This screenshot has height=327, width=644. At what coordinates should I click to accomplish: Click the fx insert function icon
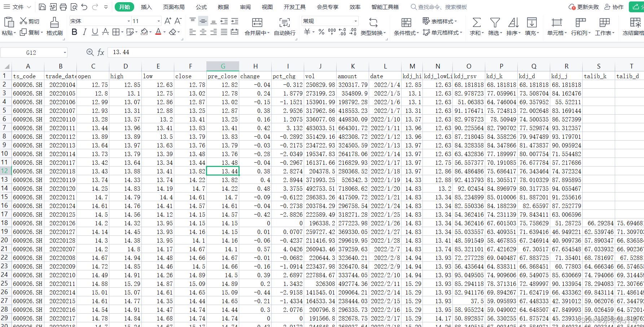(x=101, y=52)
